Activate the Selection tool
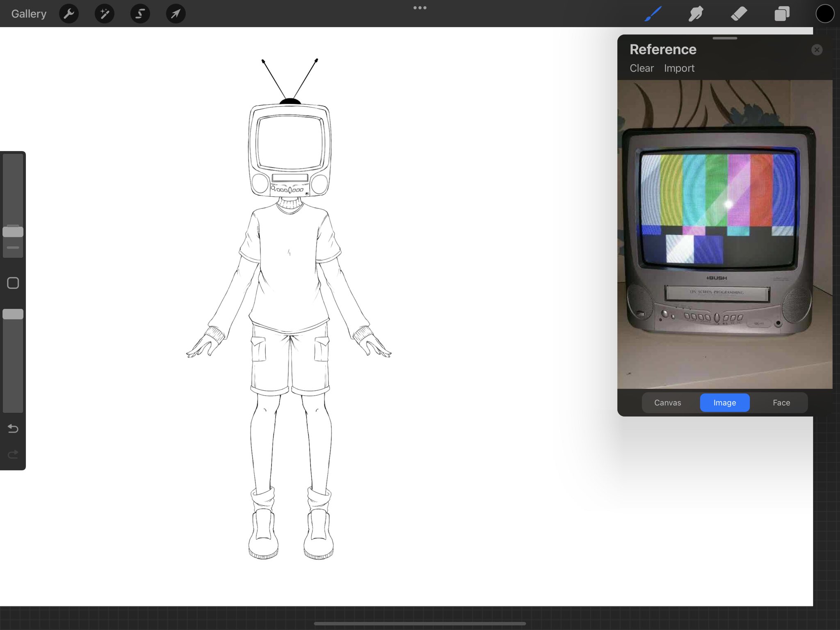Screen dimensions: 840x630 [x=140, y=14]
